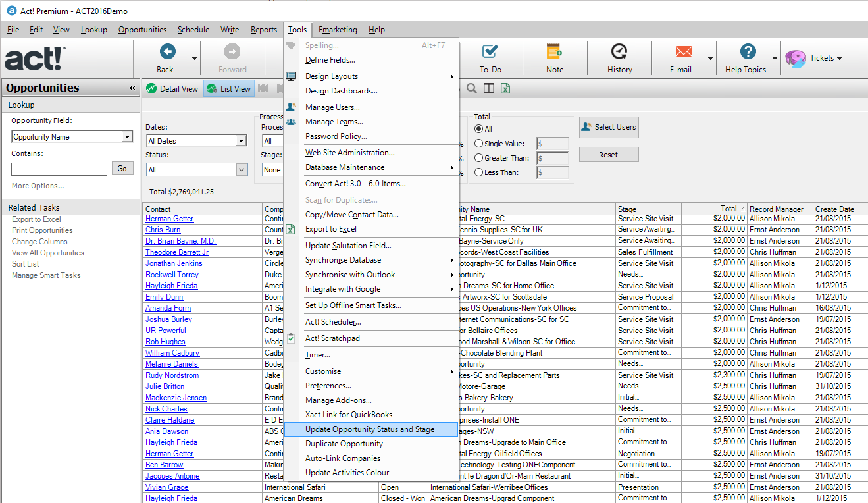Click the Single Value amount field

(553, 144)
